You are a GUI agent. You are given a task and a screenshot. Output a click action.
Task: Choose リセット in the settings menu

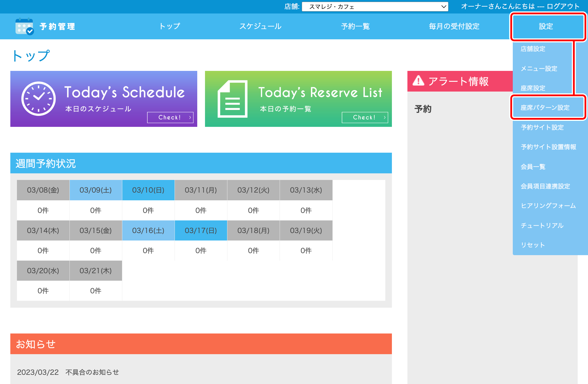[x=533, y=245]
